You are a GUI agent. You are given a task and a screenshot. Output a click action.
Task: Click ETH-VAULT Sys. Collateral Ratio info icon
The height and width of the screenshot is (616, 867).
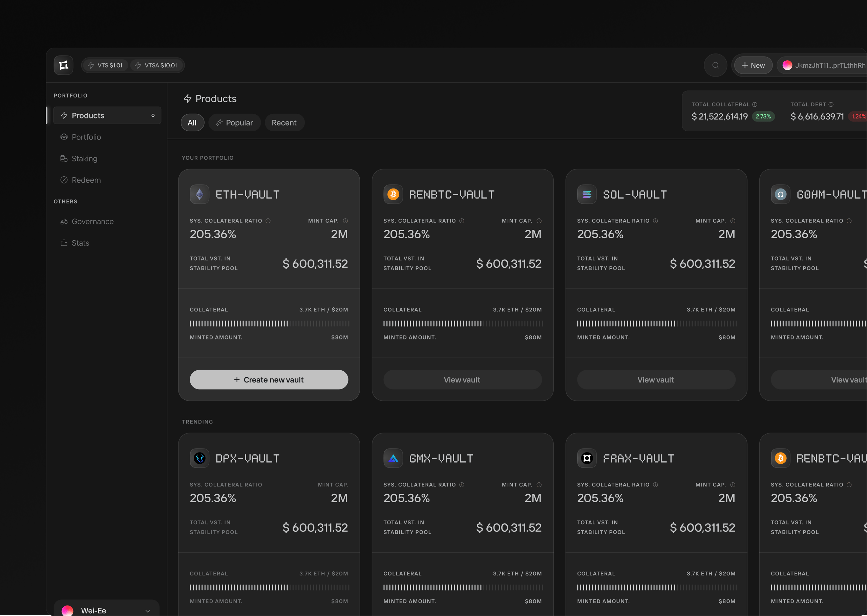[268, 221]
